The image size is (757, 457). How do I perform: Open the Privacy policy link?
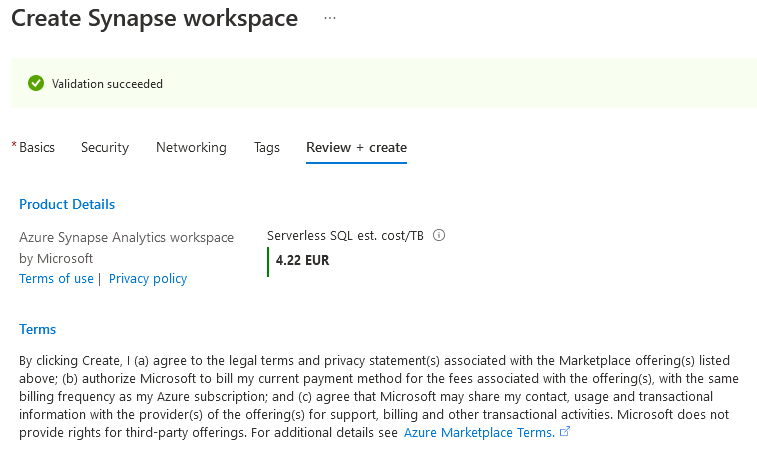(x=148, y=279)
